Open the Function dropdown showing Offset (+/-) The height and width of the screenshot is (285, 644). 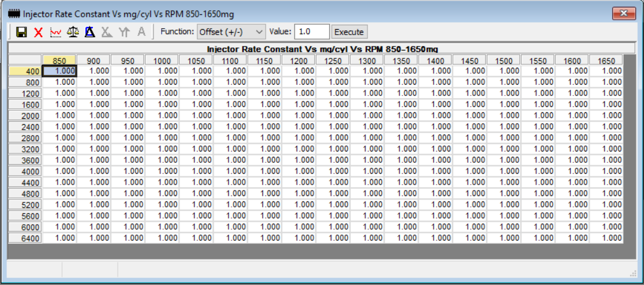(231, 32)
